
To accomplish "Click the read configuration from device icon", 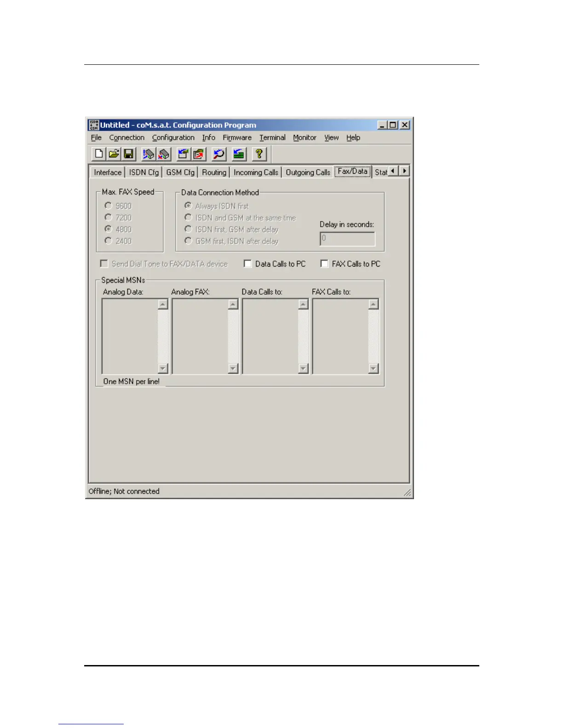I will [x=183, y=154].
